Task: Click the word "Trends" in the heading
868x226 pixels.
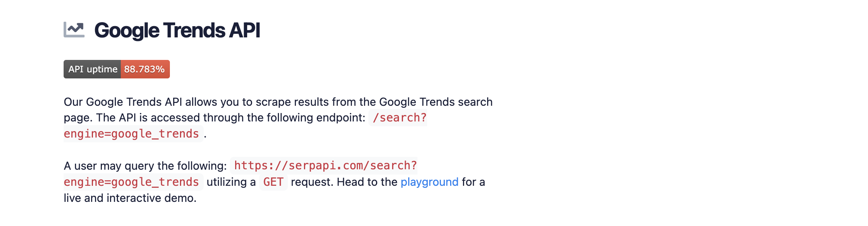Action: [x=194, y=31]
